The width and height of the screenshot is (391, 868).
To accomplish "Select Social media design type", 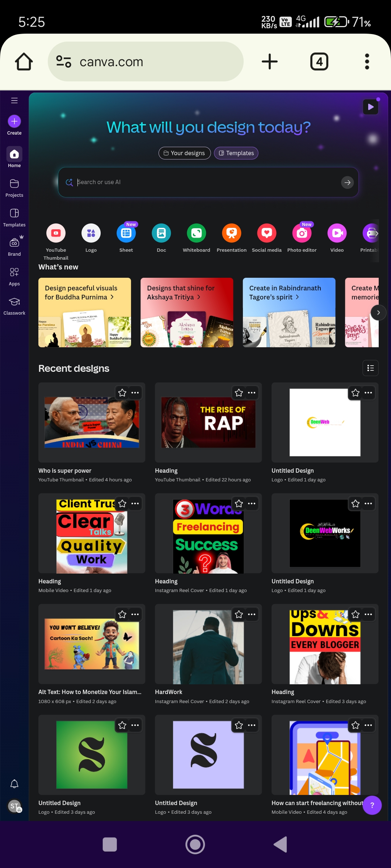I will [266, 238].
